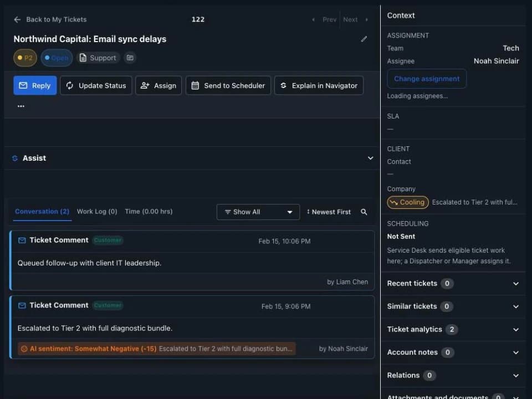
Task: Open the pencil edit title icon
Action: coord(364,39)
